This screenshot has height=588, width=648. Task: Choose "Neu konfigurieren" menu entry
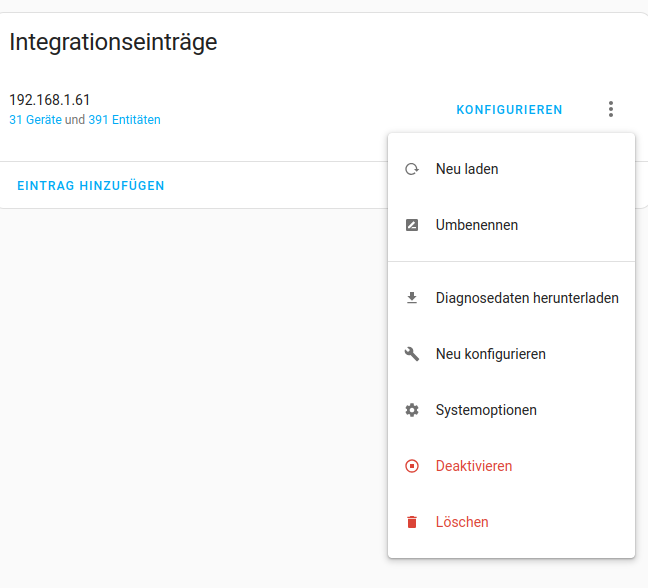point(511,354)
